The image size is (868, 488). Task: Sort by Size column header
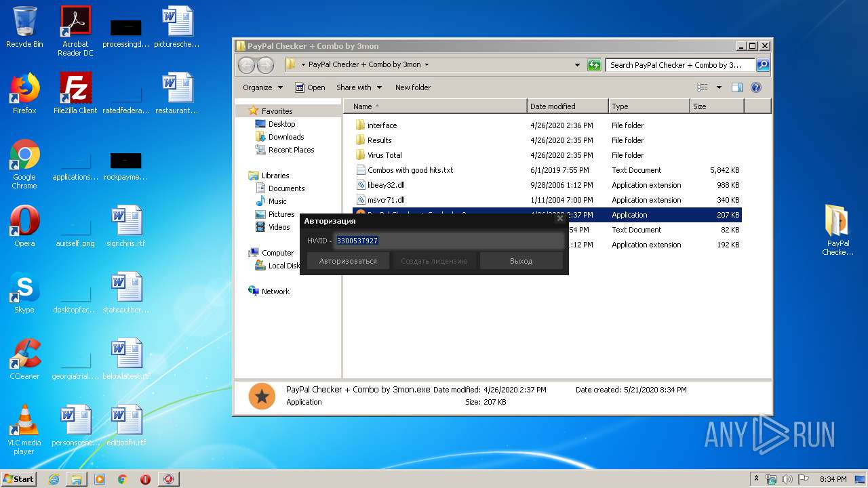click(x=717, y=106)
